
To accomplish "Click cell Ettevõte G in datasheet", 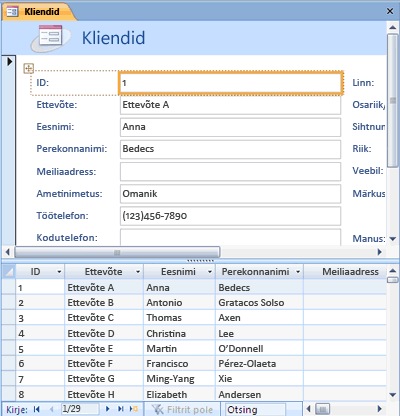I will point(104,379).
